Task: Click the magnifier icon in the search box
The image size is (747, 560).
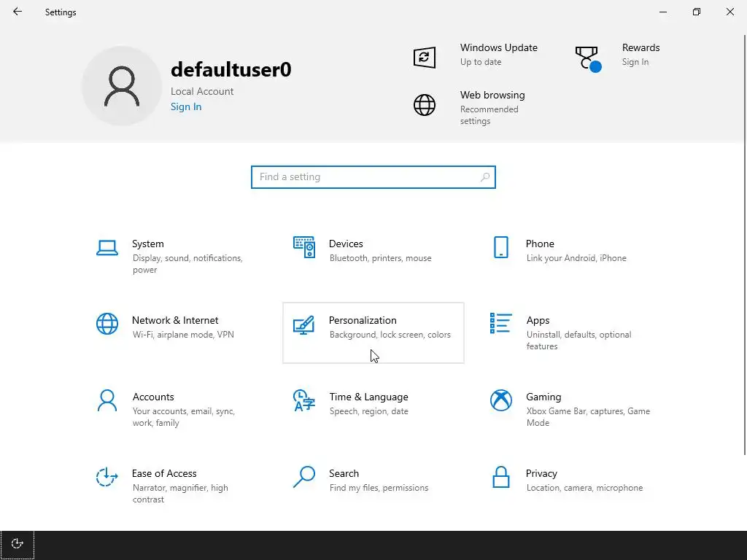Action: coord(485,177)
